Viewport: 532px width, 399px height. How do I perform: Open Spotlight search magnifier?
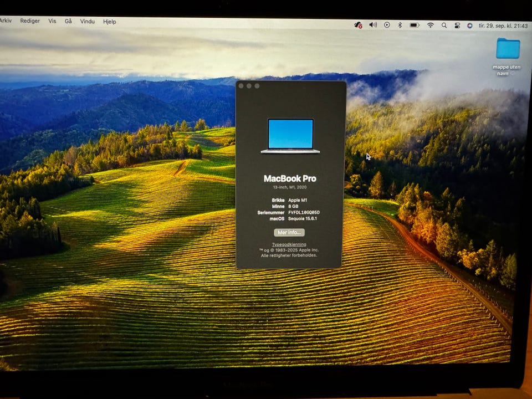click(444, 25)
